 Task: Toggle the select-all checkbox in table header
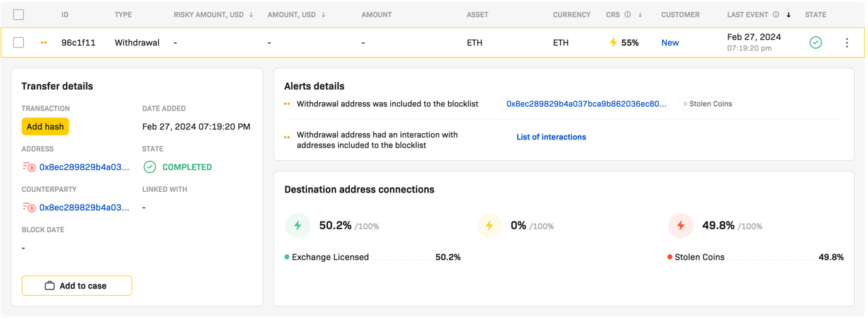[18, 15]
